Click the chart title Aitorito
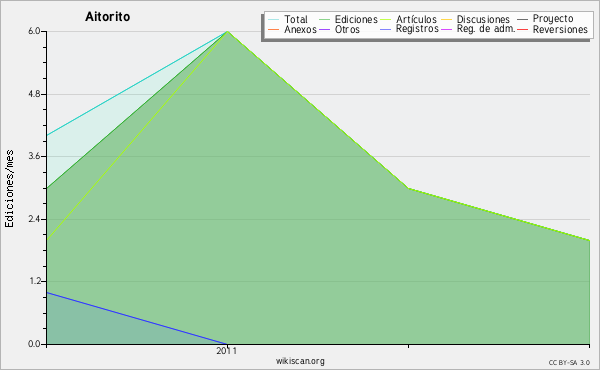600x370 pixels. click(108, 17)
